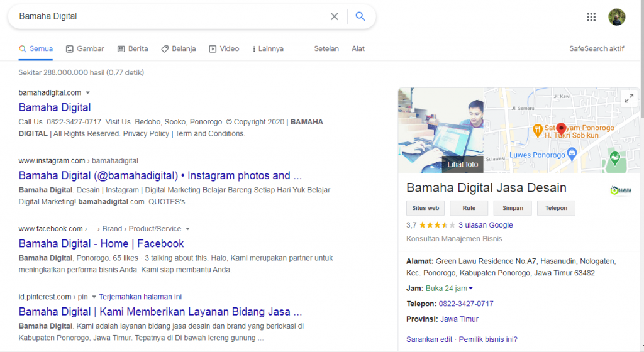Click the Situs web button

coord(426,208)
